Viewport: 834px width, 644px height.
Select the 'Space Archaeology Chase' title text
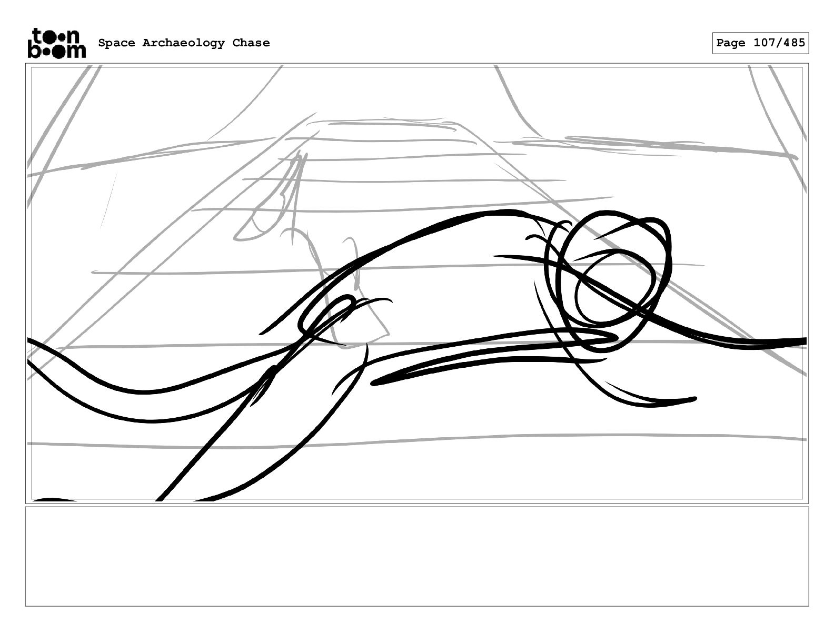(184, 43)
